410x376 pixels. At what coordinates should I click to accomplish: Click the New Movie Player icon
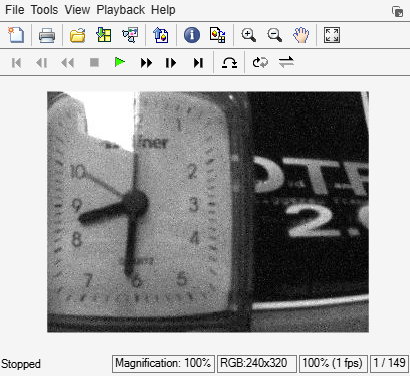click(x=16, y=35)
